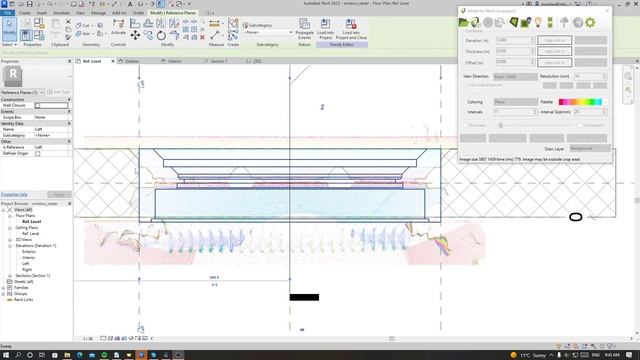This screenshot has height=360, width=640.
Task: Click the tree icon in Undet panel
Action: coord(564,22)
